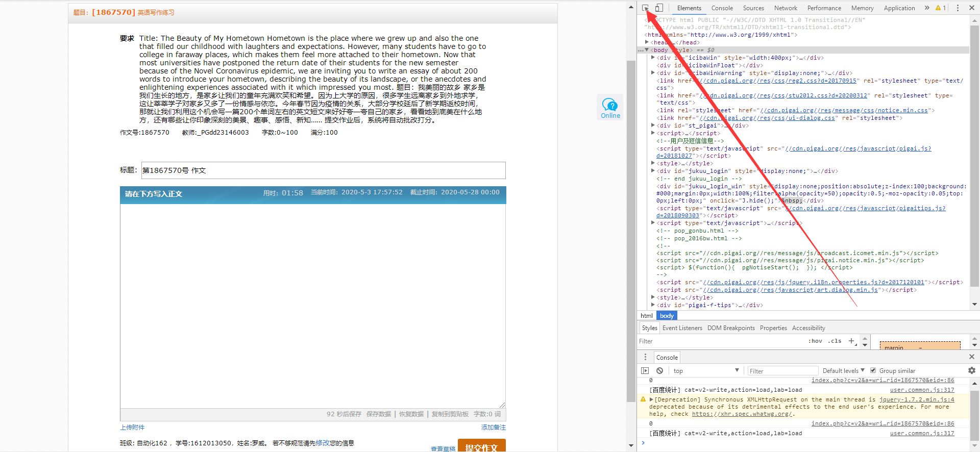Open jquery-1.7.2.min.js:4 source link
Screen dimensions: 980x452
point(917,399)
